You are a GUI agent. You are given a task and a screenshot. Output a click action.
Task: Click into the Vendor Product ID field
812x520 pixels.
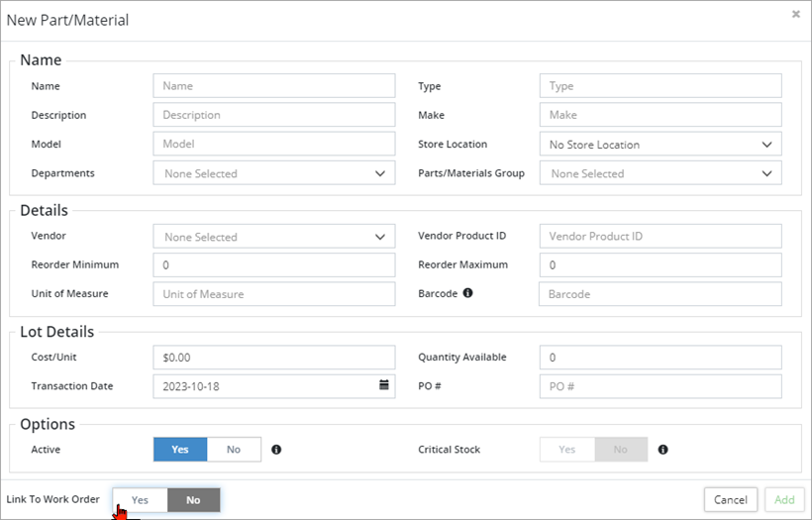tap(660, 237)
